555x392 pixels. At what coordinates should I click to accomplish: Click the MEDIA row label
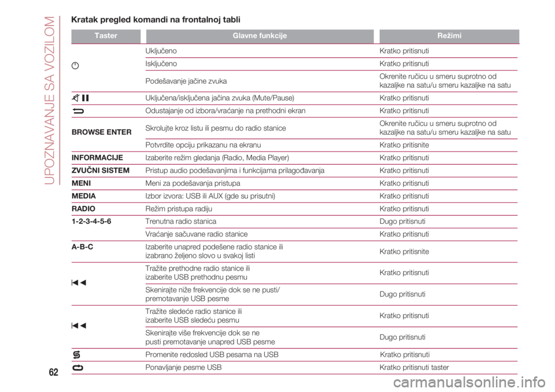83,196
